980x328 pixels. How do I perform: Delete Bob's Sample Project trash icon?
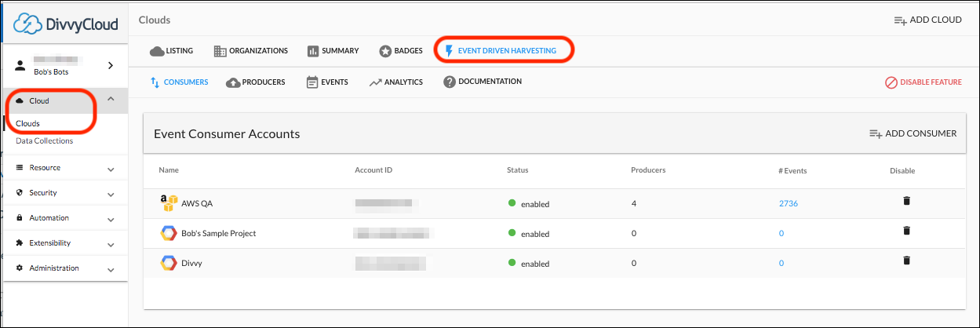coord(906,231)
